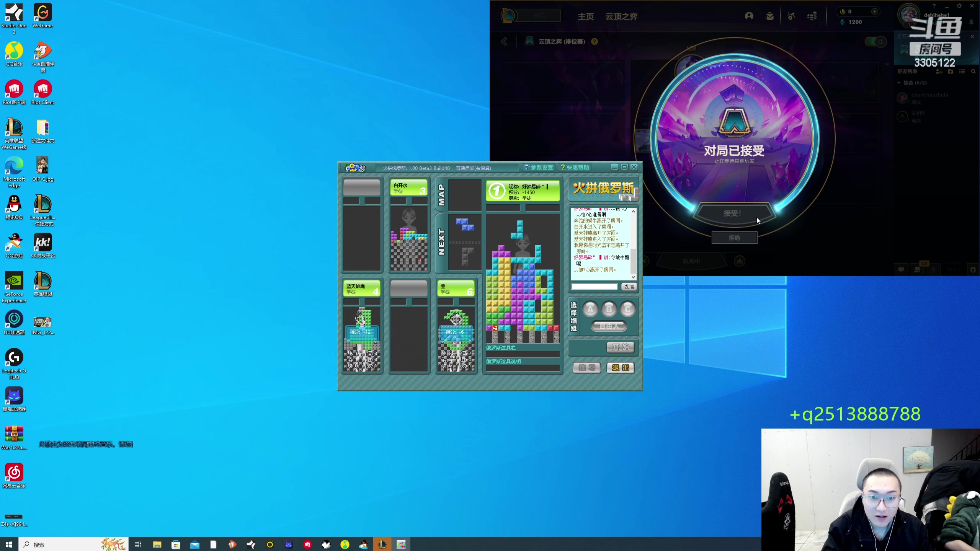This screenshot has height=551, width=980.
Task: Click the 开始 start button
Action: pyautogui.click(x=621, y=347)
